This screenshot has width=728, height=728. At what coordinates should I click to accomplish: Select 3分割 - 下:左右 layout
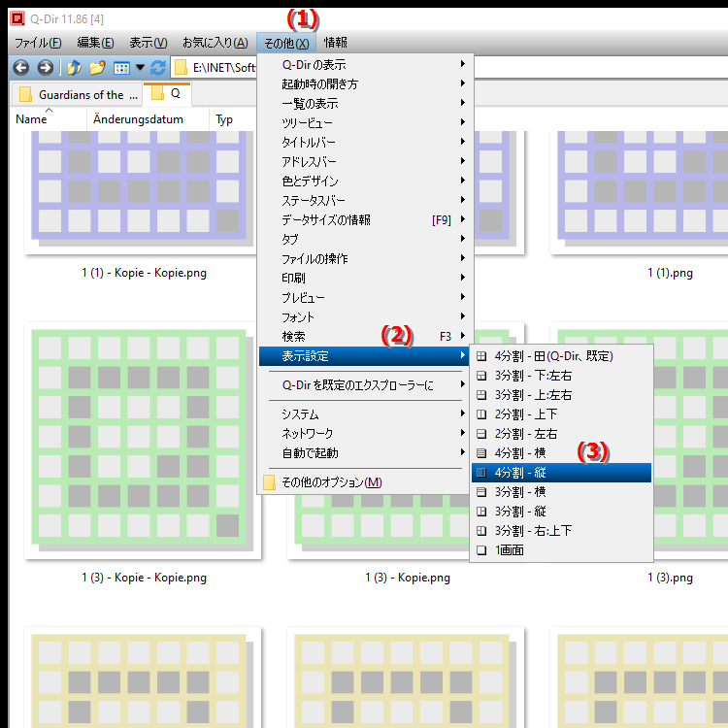pyautogui.click(x=561, y=376)
